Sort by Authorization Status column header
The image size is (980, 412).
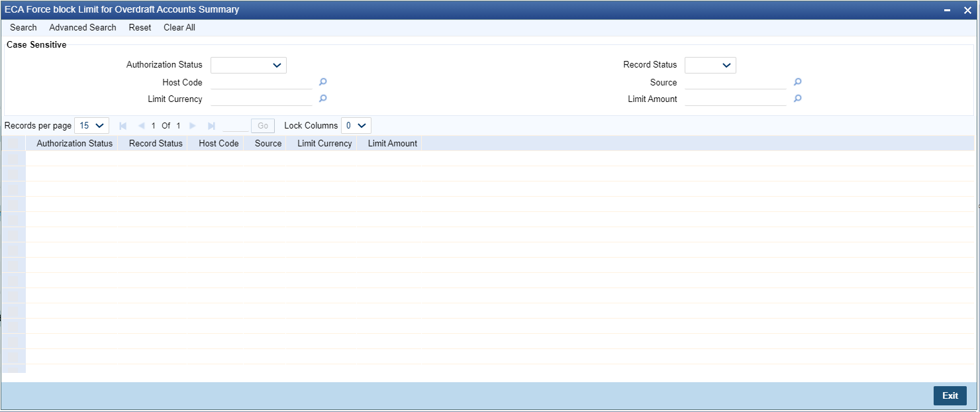click(75, 143)
